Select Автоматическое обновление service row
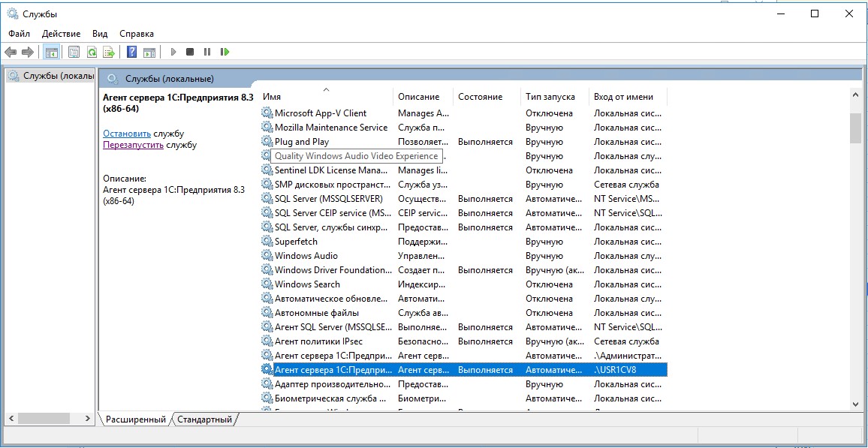 coord(464,299)
